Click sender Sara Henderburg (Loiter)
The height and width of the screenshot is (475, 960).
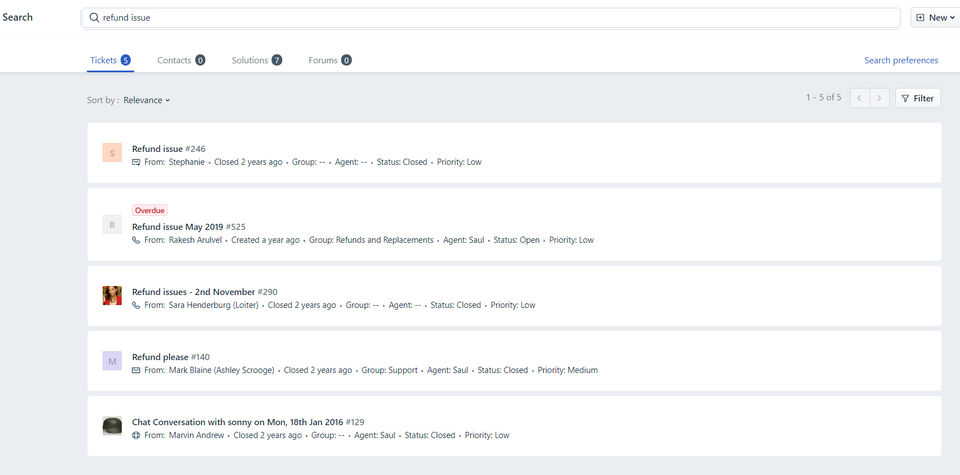pos(214,305)
